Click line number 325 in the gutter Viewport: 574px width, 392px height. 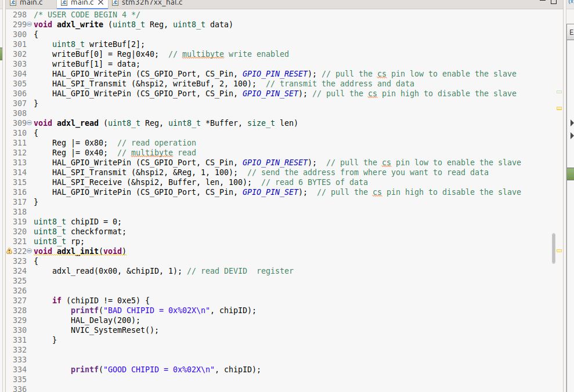pyautogui.click(x=20, y=281)
